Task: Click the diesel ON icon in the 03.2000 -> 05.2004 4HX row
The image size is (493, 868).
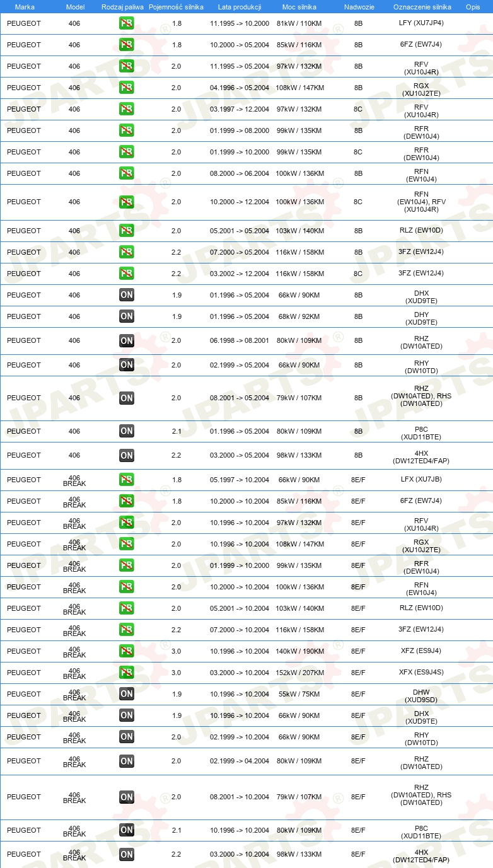Action: pos(126,455)
